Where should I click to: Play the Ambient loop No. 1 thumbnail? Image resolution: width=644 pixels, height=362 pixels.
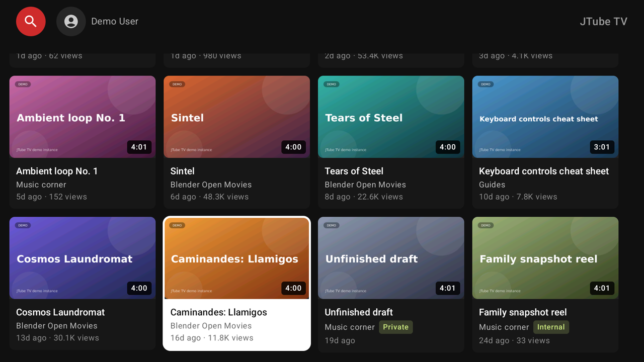83,117
